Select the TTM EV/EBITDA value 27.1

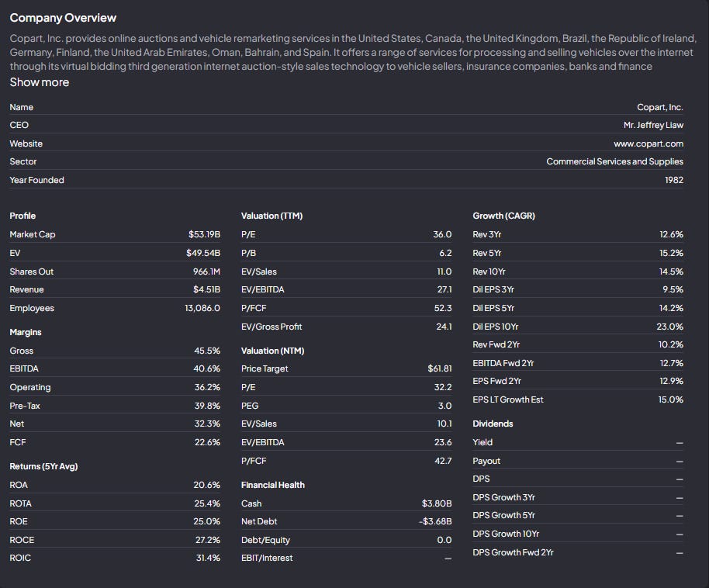(444, 289)
